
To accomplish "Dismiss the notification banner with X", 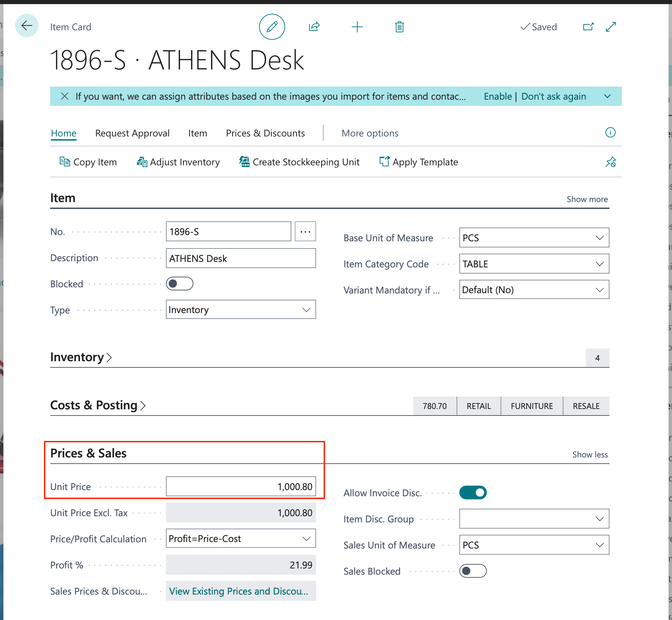I will 64,96.
